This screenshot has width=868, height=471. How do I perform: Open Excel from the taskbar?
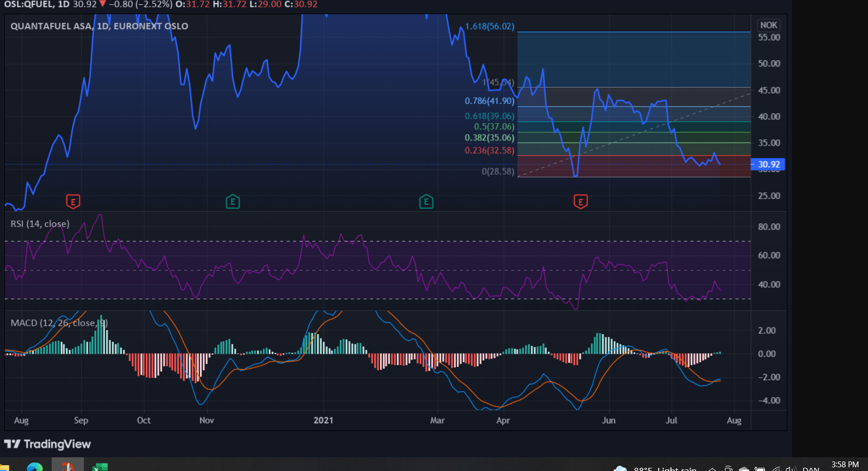coord(100,467)
